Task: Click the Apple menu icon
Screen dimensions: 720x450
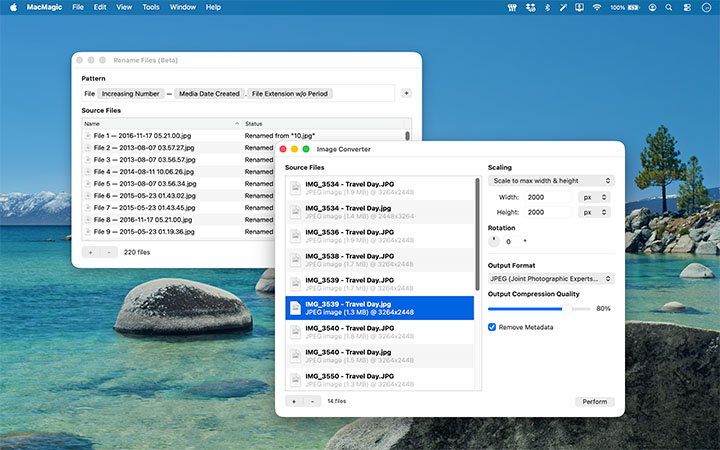Action: coord(12,7)
